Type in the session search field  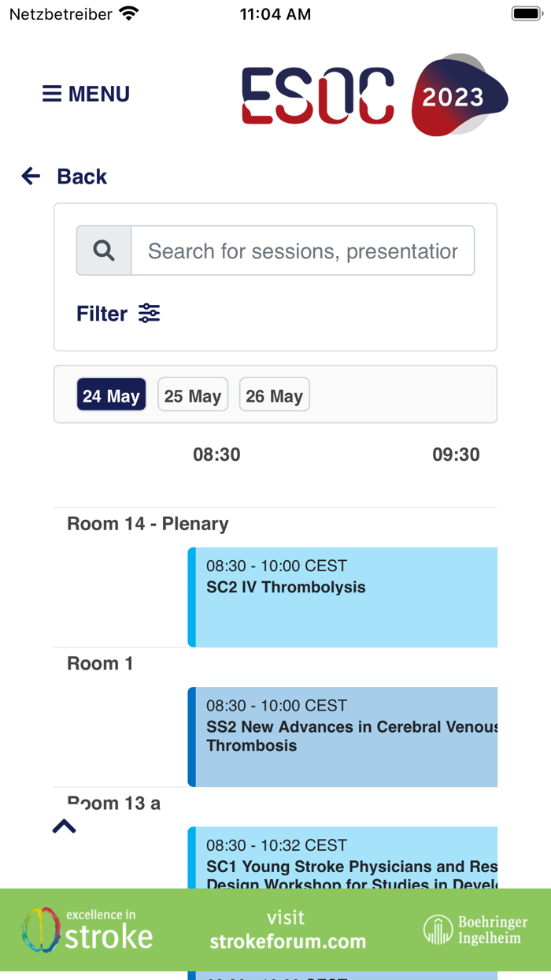click(x=303, y=251)
